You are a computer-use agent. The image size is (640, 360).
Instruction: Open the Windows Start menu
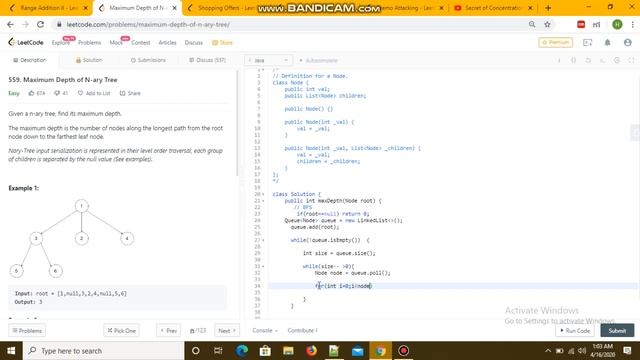[x=11, y=351]
